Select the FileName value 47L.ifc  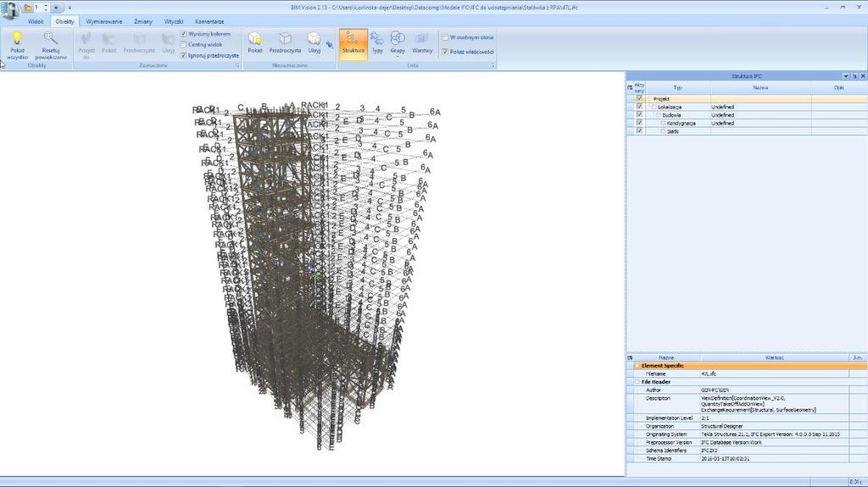click(x=708, y=374)
